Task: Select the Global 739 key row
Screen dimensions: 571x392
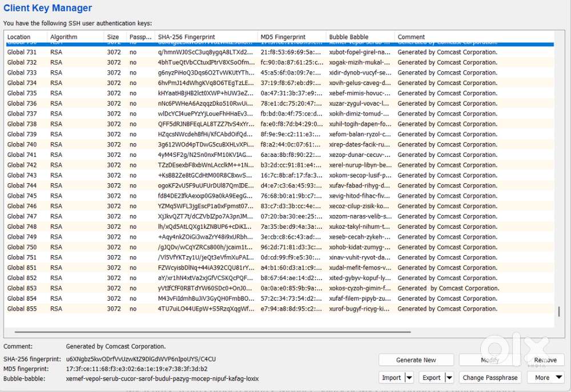Action: coord(279,134)
